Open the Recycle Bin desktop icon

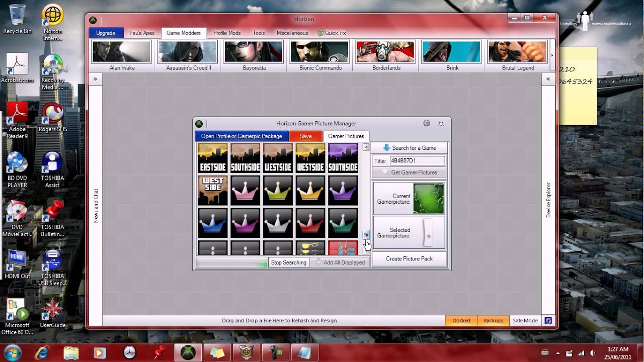pyautogui.click(x=17, y=19)
